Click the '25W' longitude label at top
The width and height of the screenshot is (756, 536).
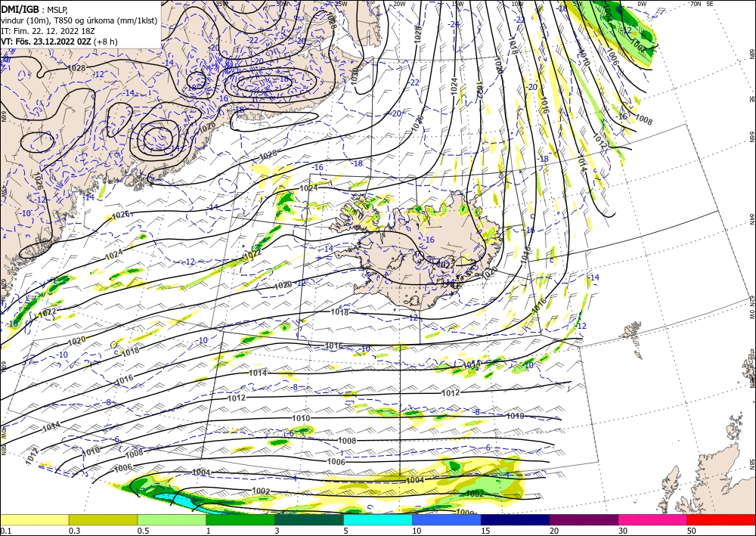[x=341, y=4]
